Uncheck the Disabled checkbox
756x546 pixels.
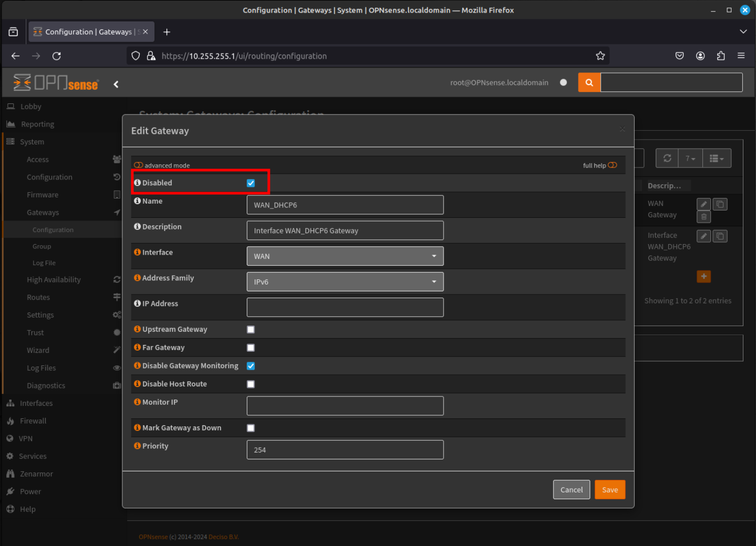(x=251, y=183)
